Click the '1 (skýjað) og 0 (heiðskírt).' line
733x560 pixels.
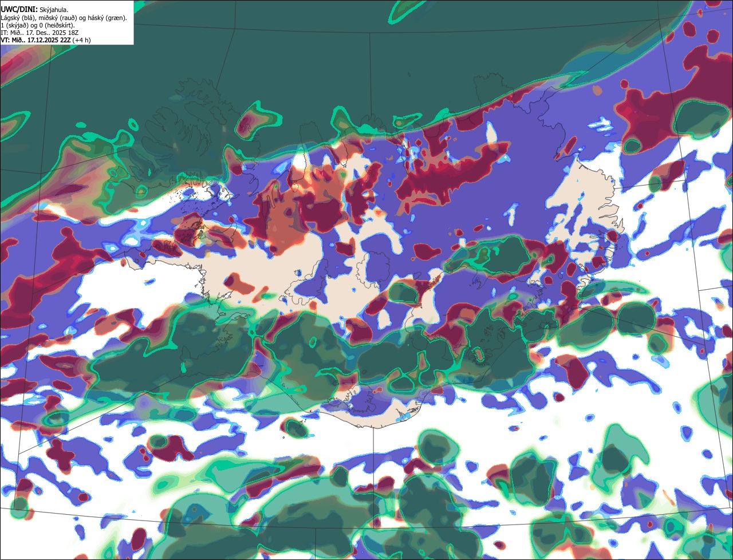click(38, 25)
